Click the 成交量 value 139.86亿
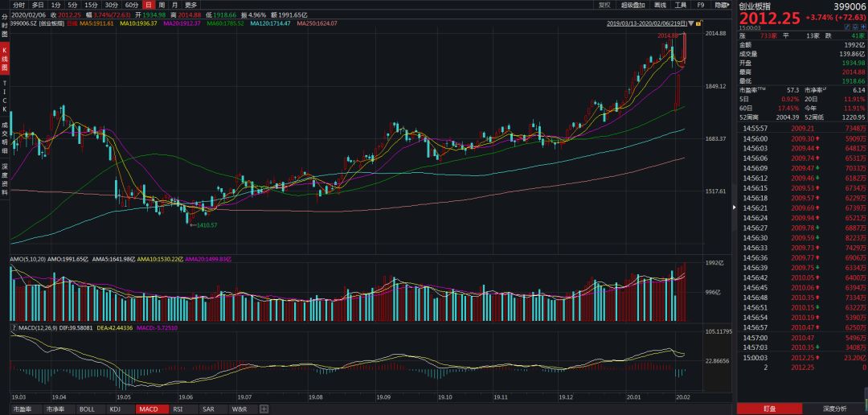This screenshot has width=868, height=415. [x=853, y=54]
